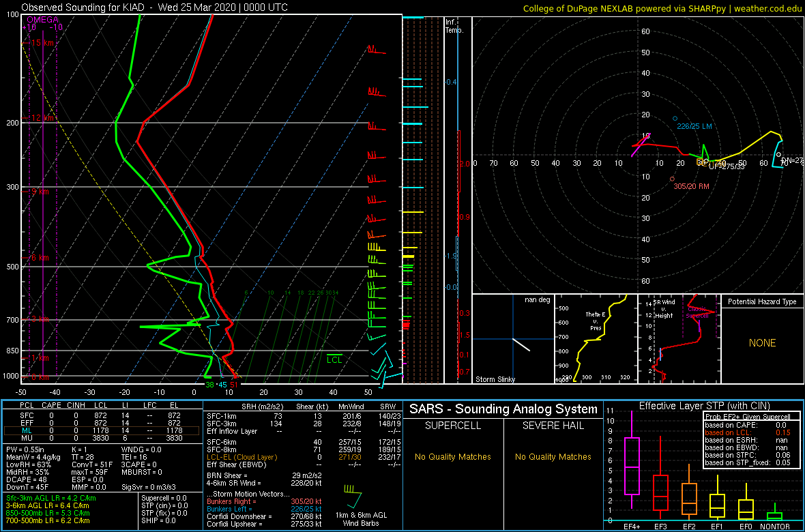Click No Quality Matches under SEVERE HAIL
The image size is (805, 532).
[553, 456]
